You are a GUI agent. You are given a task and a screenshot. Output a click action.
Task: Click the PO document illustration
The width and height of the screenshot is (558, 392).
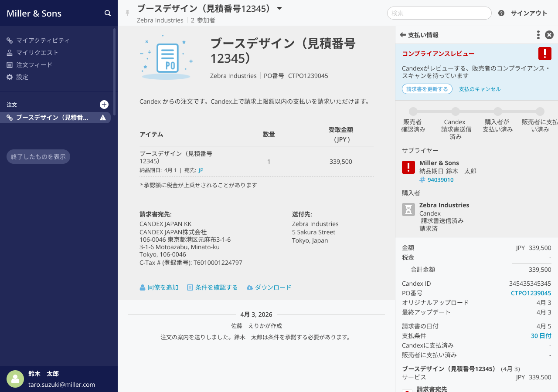pos(167,57)
